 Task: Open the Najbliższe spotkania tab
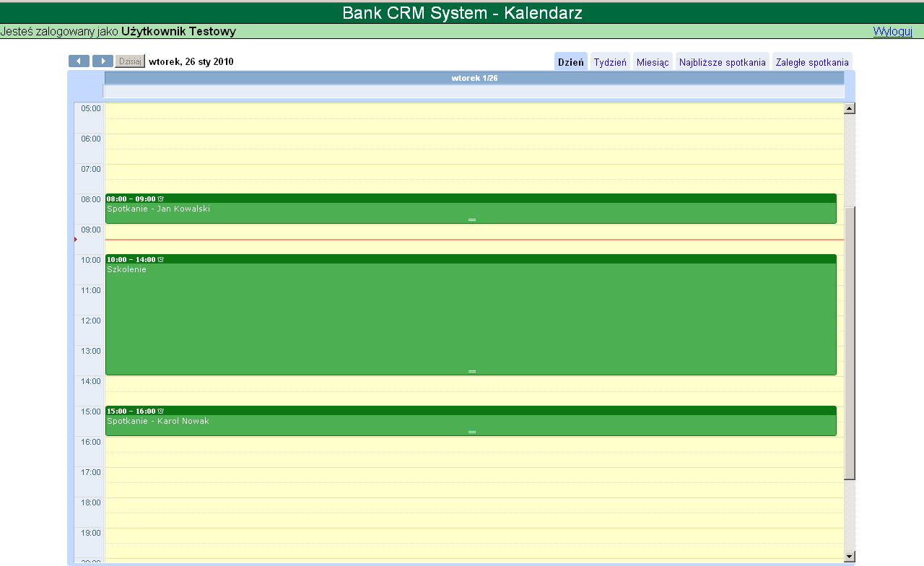pos(723,62)
